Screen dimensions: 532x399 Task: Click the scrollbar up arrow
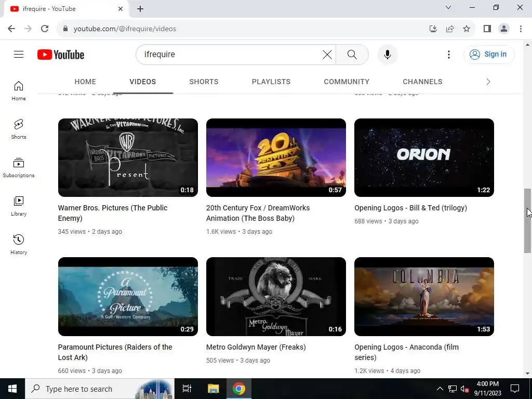click(527, 45)
